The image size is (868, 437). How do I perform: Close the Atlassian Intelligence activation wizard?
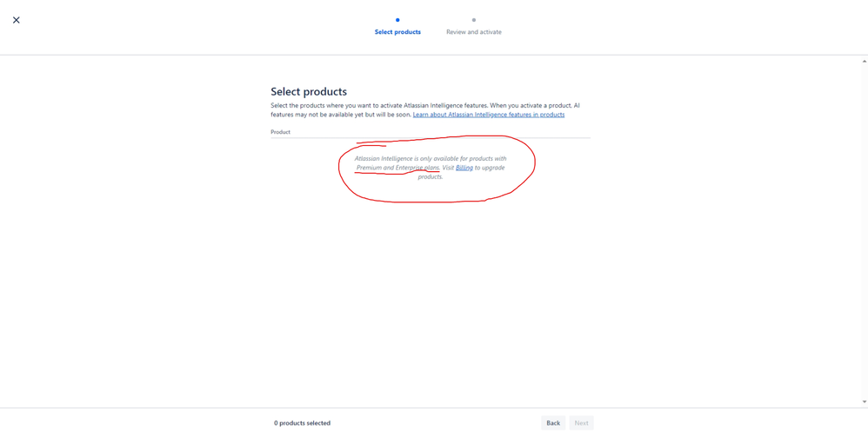pos(16,20)
